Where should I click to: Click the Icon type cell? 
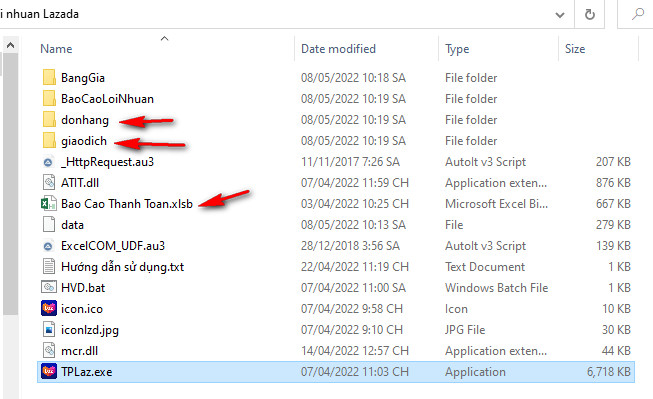point(456,309)
